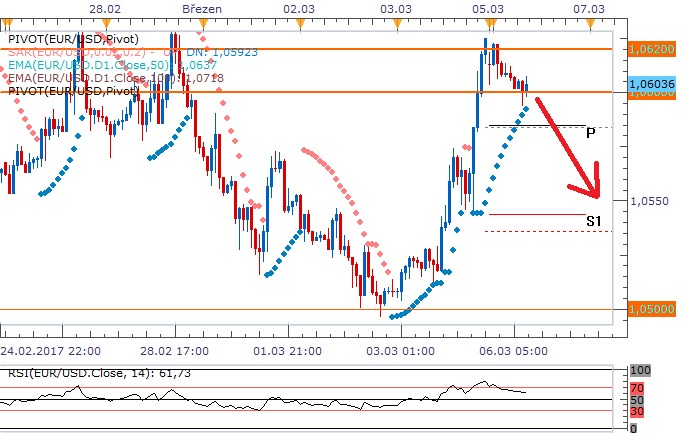The height and width of the screenshot is (433, 685).
Task: Click the 1,0550 price axis label
Action: tap(649, 201)
